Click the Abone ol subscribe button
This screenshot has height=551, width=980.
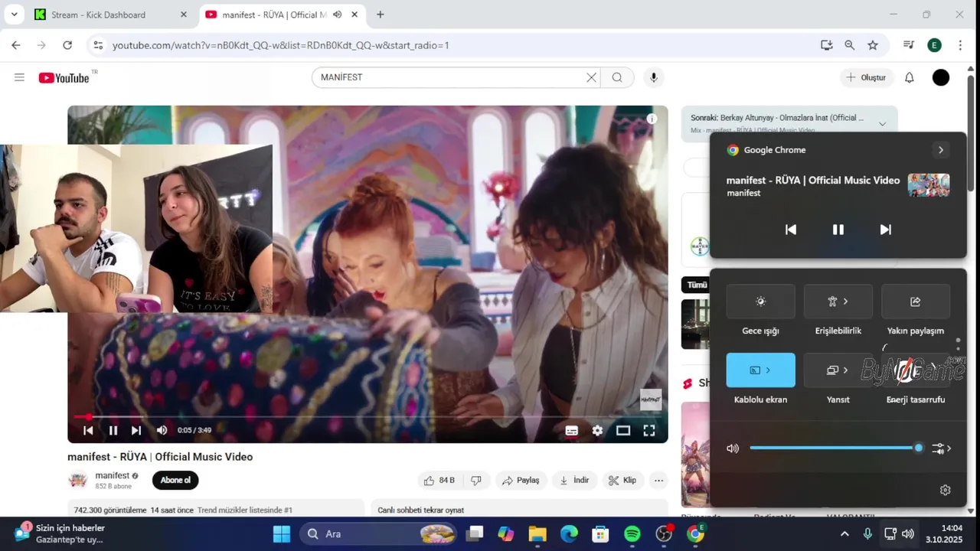coord(175,481)
